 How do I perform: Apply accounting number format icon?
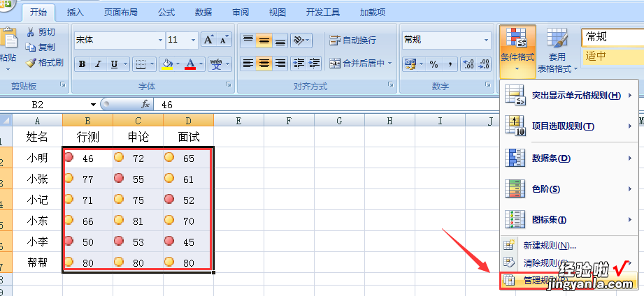tap(410, 64)
